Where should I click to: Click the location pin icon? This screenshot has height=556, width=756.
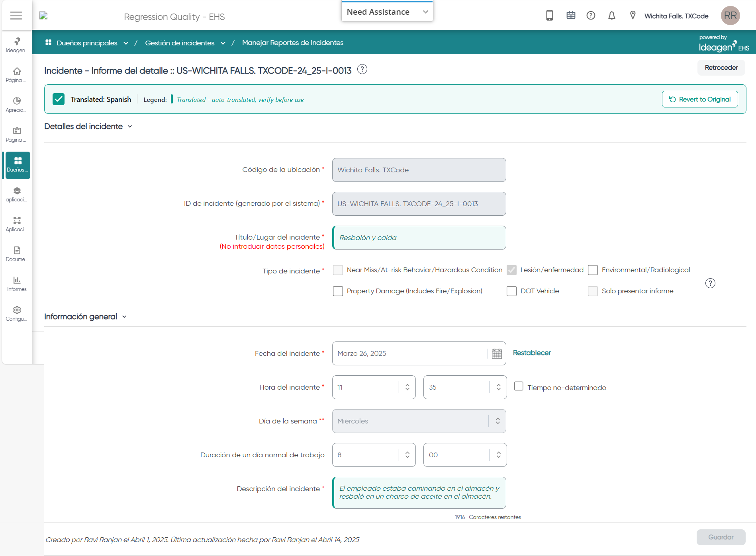pyautogui.click(x=633, y=16)
